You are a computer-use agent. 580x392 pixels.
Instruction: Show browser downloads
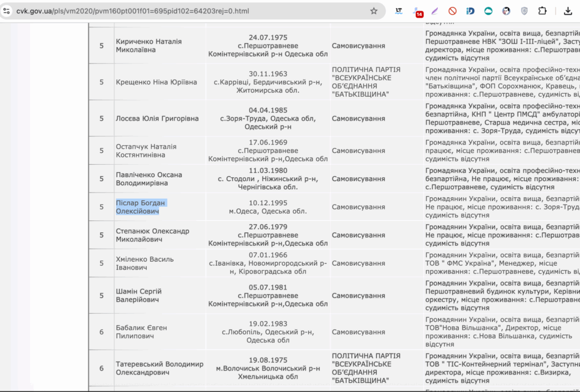(568, 11)
